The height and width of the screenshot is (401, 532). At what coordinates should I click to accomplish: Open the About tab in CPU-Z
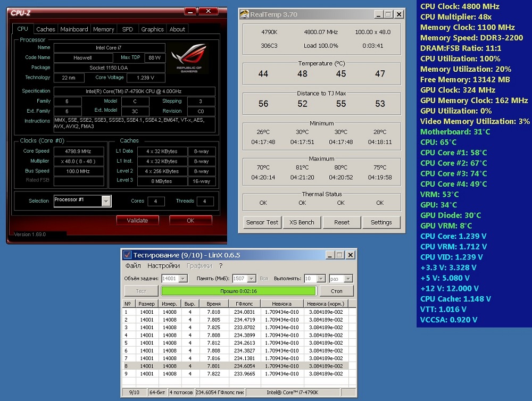[x=177, y=29]
